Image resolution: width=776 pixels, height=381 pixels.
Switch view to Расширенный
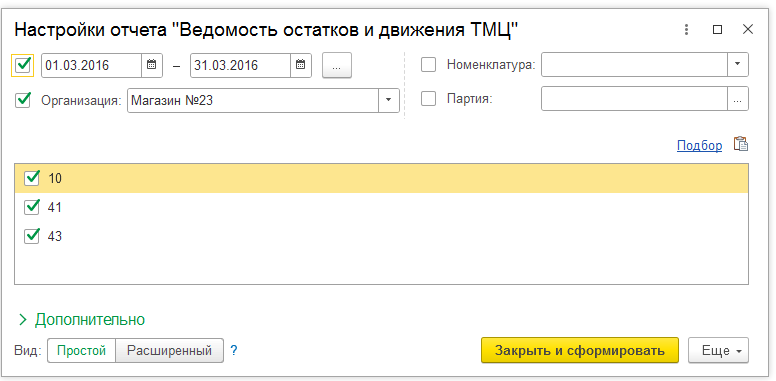coord(169,351)
